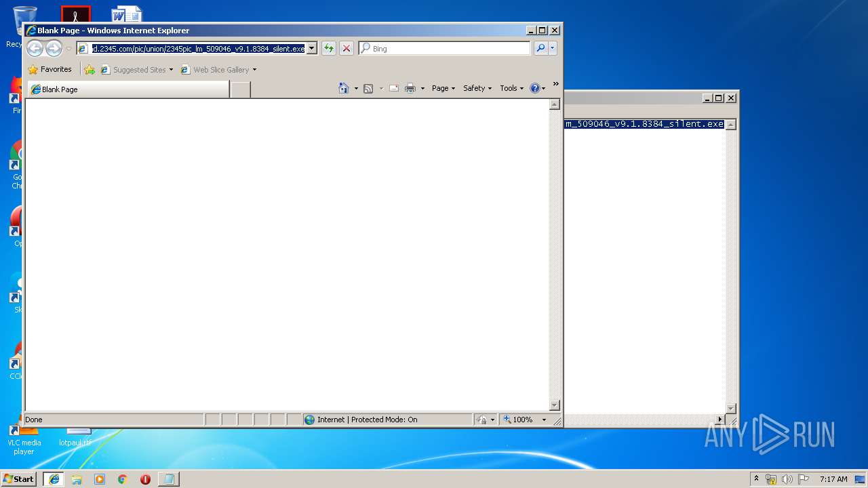Click the magnifier search button
Viewport: 868px width, 488px height.
tap(540, 48)
